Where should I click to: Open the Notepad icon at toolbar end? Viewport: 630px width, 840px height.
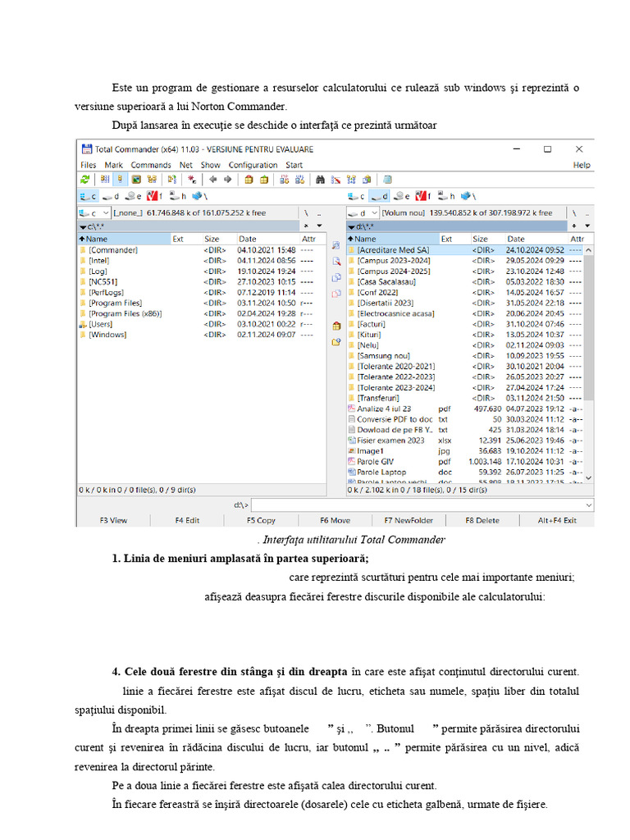[387, 180]
